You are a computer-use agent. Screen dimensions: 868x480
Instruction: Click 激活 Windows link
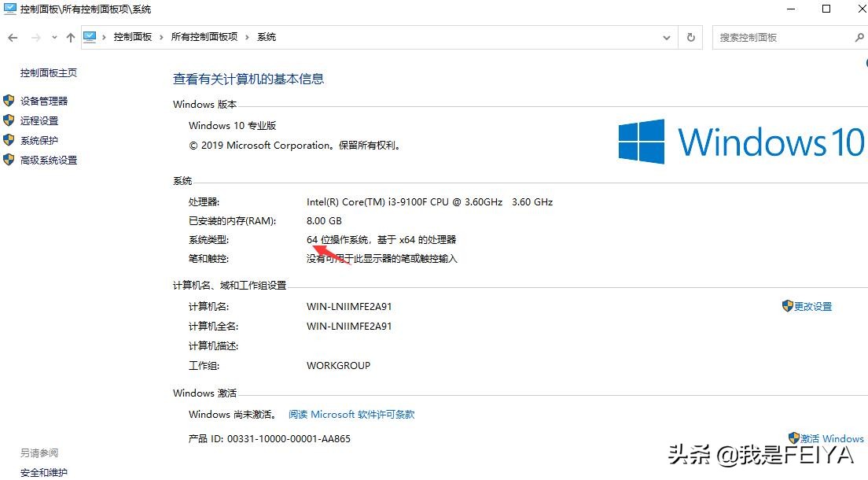(x=832, y=438)
